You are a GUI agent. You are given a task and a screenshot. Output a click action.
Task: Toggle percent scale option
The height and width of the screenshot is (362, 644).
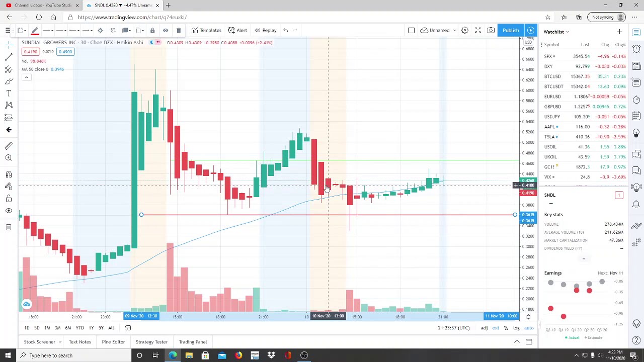(x=506, y=328)
